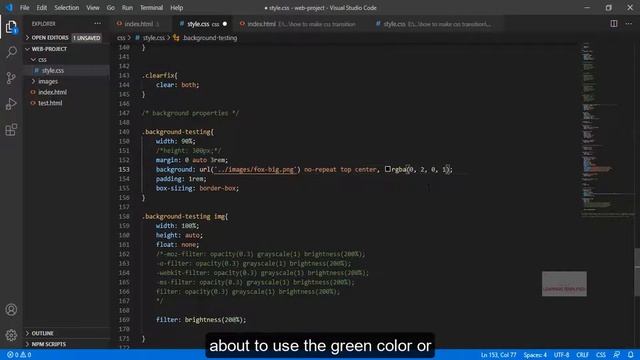Click the VS Code logo icon
Screen dimensions: 640x360
(9, 8)
